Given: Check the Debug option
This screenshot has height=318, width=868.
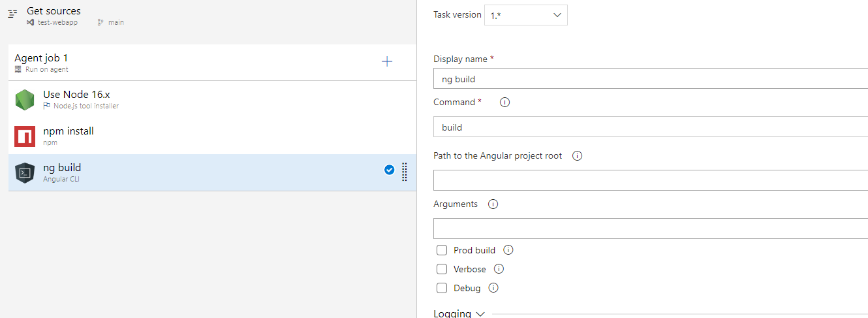Looking at the screenshot, I should coord(442,288).
